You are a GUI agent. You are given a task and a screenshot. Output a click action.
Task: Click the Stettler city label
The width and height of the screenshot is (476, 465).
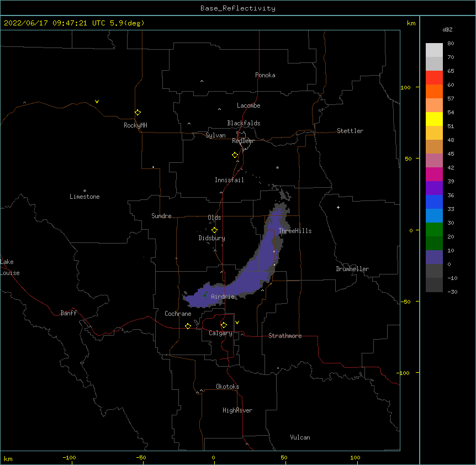350,131
